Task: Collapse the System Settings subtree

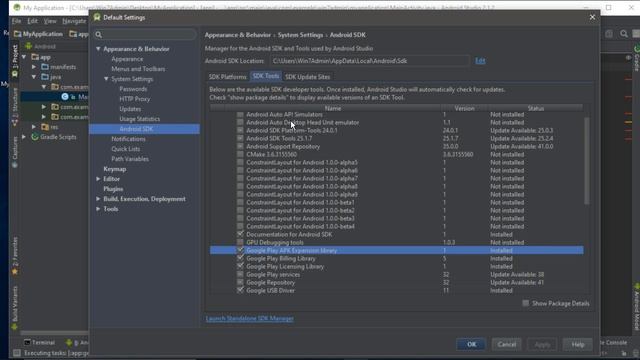Action: [x=106, y=79]
